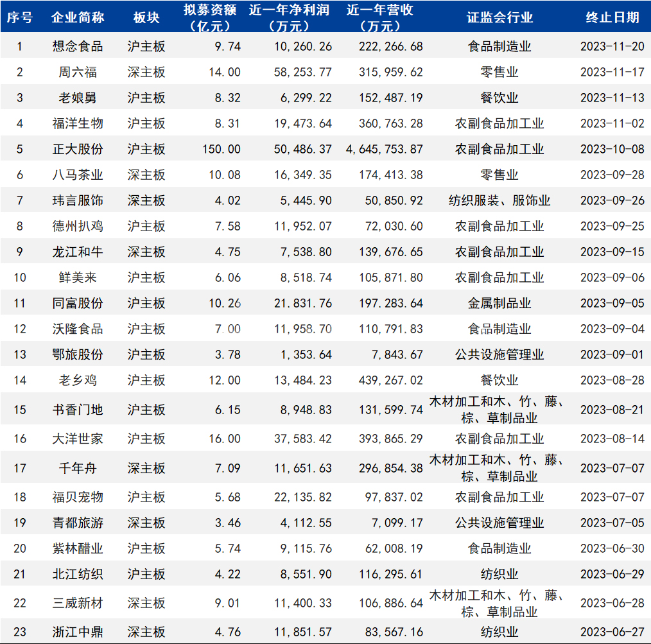Select 德州扒鸡 in the table
Image resolution: width=651 pixels, height=644 pixels.
click(x=78, y=226)
